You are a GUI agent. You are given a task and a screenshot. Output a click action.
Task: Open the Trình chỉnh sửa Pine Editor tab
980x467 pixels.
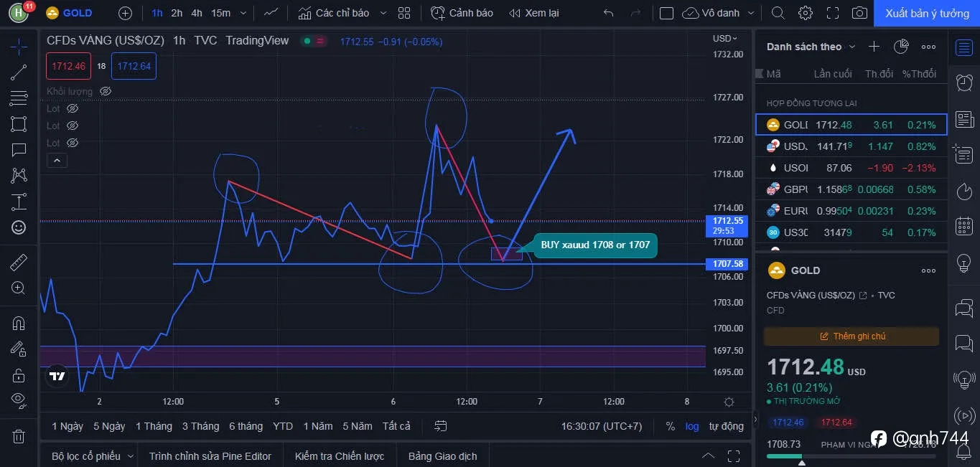210,456
